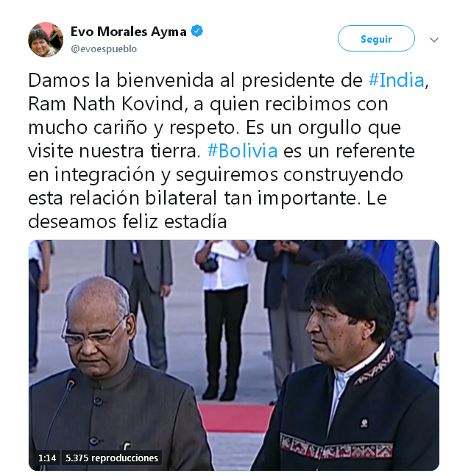Click the 5.375 reproducciones view counter
Image resolution: width=468 pixels, height=476 pixels.
click(112, 458)
